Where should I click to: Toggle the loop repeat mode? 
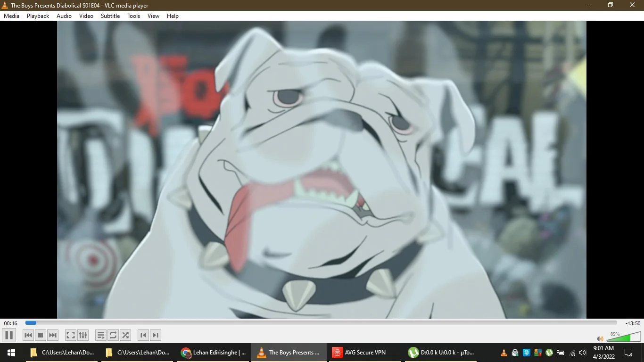[x=113, y=335]
